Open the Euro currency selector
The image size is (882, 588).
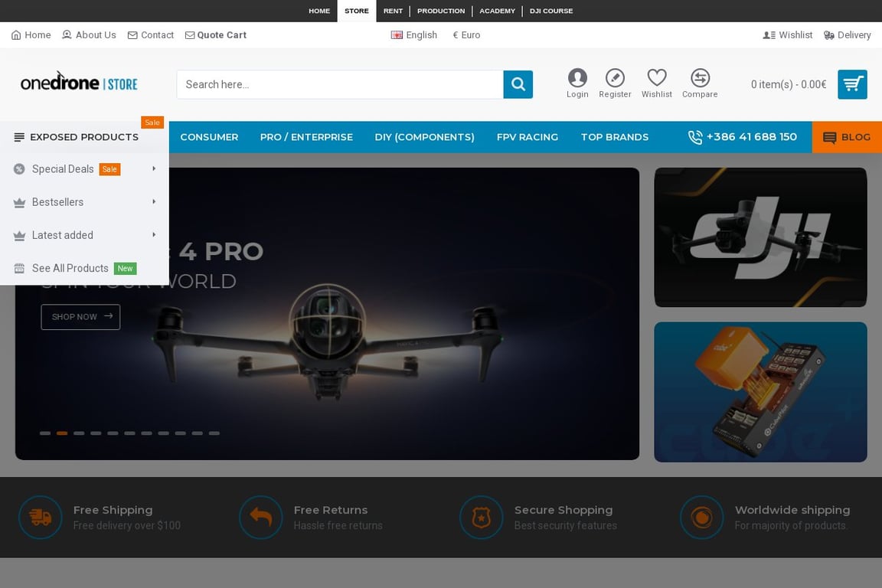pos(466,35)
